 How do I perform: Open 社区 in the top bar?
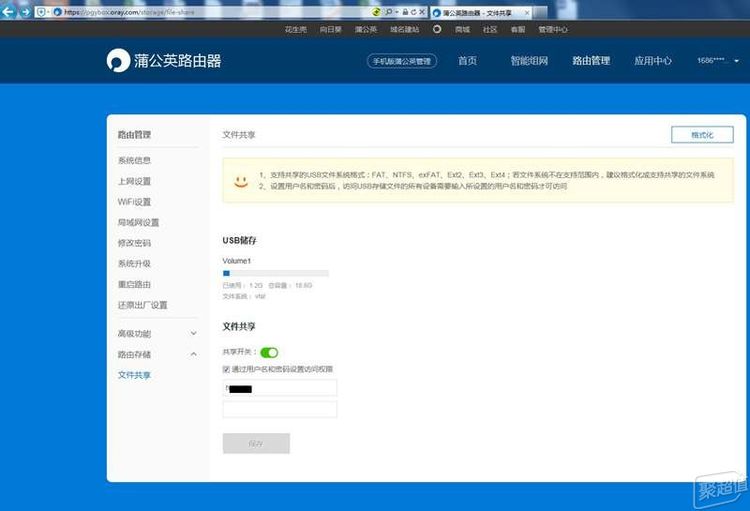[490, 30]
